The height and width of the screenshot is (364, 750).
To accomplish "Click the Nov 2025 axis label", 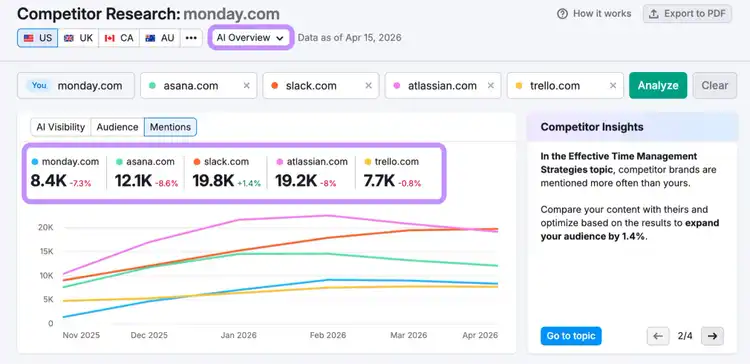I will (81, 335).
